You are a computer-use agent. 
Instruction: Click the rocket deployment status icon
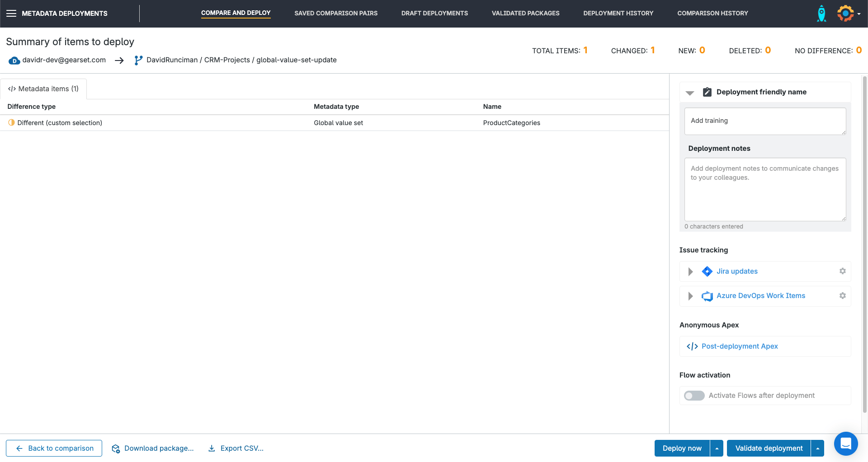pos(821,13)
